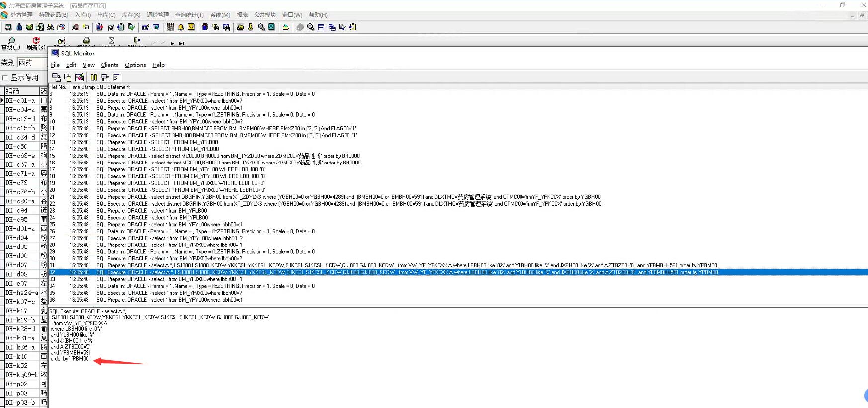Click the teal X box toolbar icon

coord(271,27)
